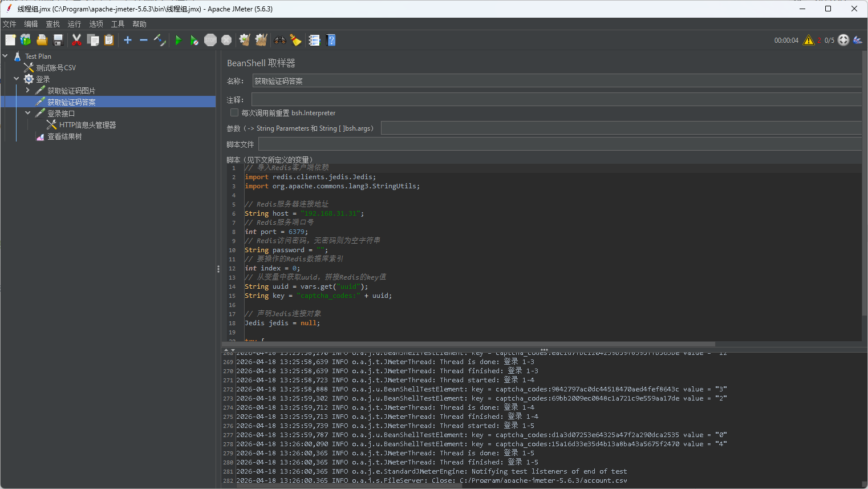
Task: Click the "captcha_codes:" string in script
Action: pyautogui.click(x=328, y=296)
